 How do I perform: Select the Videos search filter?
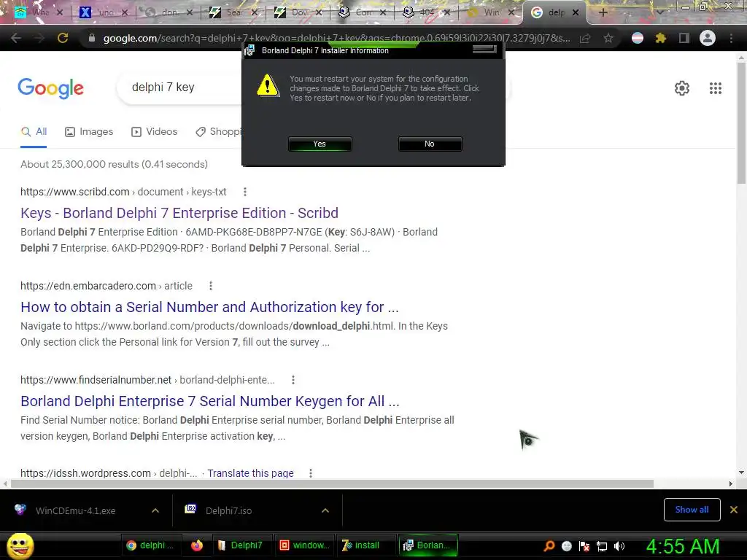(x=155, y=132)
